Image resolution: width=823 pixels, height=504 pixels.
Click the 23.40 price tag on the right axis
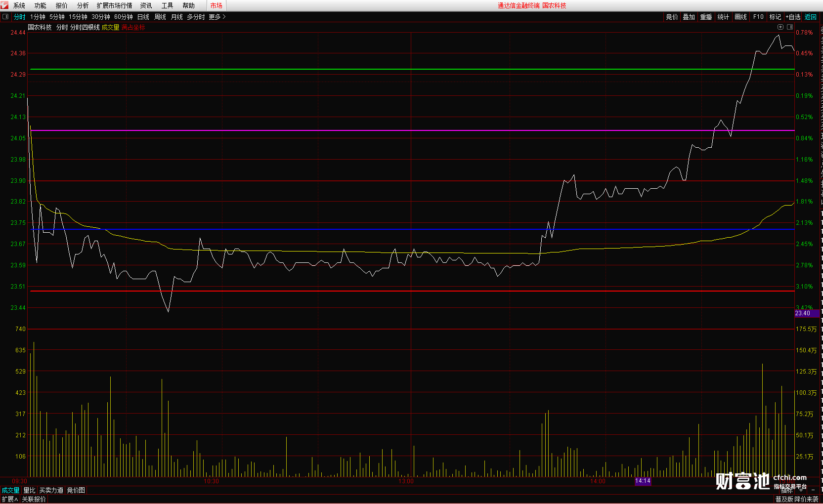coord(807,313)
